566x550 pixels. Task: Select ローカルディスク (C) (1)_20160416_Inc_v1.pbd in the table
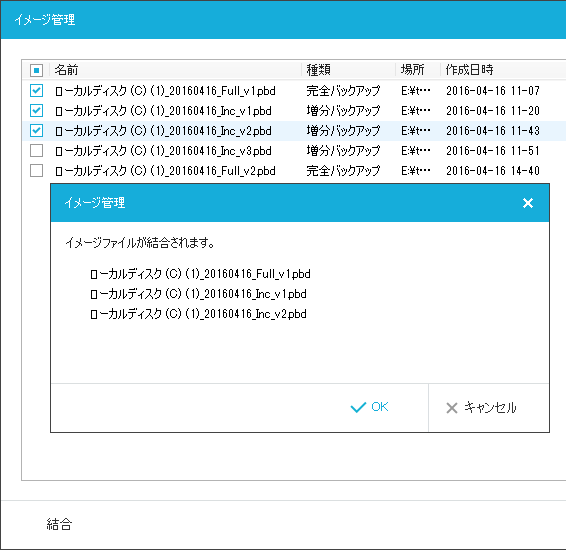click(163, 110)
